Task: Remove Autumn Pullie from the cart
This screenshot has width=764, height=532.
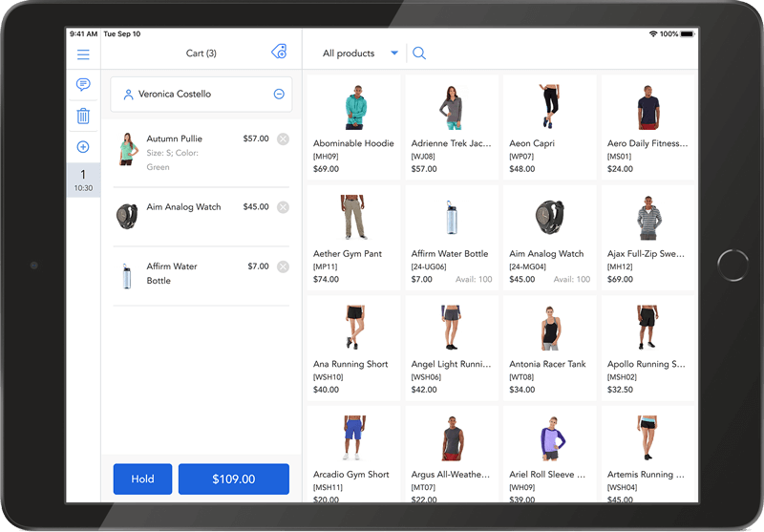Action: [283, 139]
